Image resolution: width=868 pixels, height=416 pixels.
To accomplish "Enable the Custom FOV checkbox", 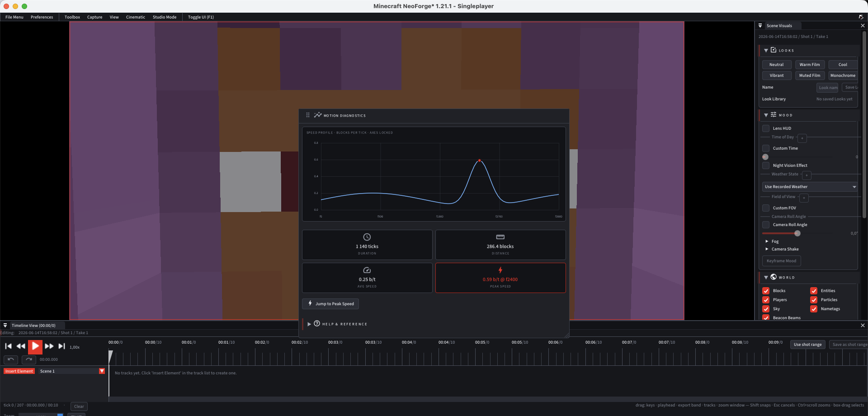I will pyautogui.click(x=766, y=208).
